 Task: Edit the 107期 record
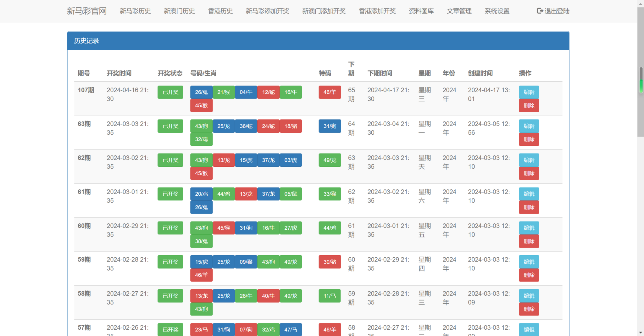tap(529, 92)
